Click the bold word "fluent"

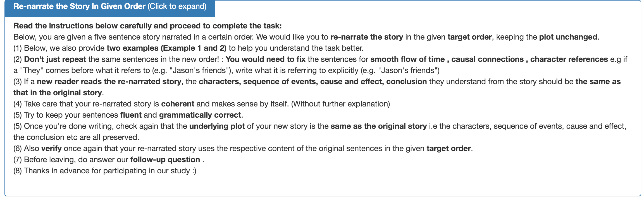point(131,115)
